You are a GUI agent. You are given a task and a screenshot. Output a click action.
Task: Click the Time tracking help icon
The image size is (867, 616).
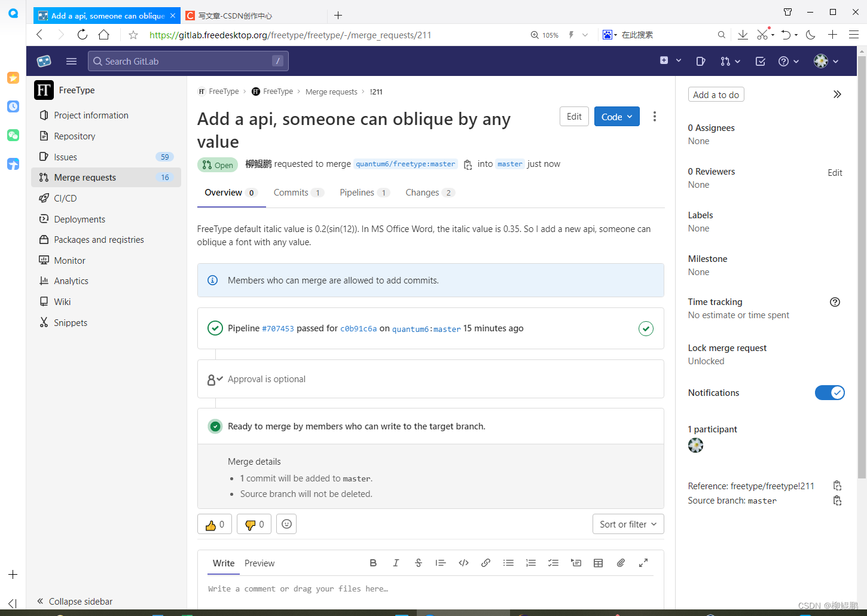(x=835, y=302)
